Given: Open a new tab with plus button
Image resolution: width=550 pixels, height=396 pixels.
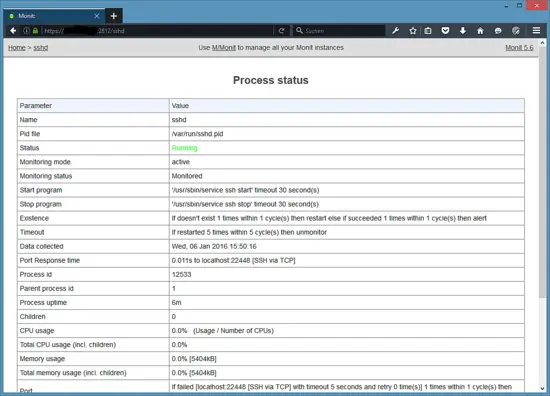Looking at the screenshot, I should click(114, 16).
